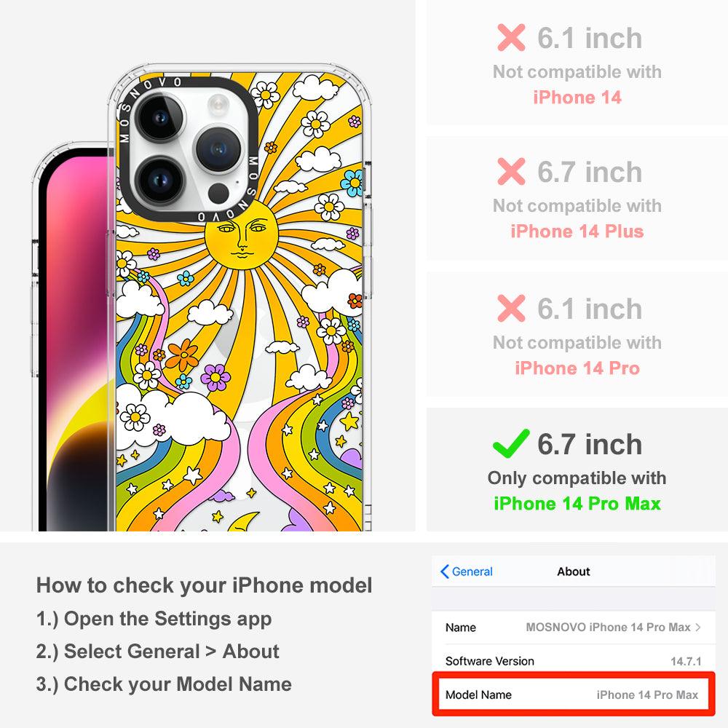Go back to General settings
728x728 pixels.
[x=466, y=571]
